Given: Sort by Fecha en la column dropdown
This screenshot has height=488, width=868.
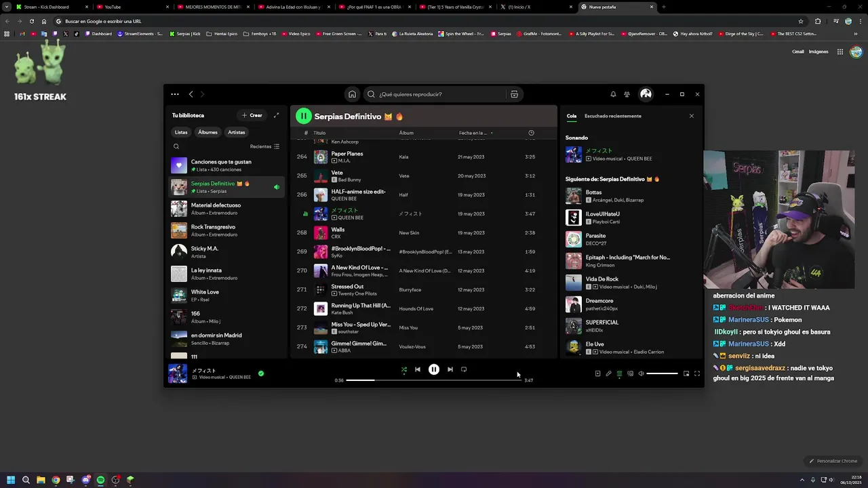Looking at the screenshot, I should pyautogui.click(x=476, y=133).
